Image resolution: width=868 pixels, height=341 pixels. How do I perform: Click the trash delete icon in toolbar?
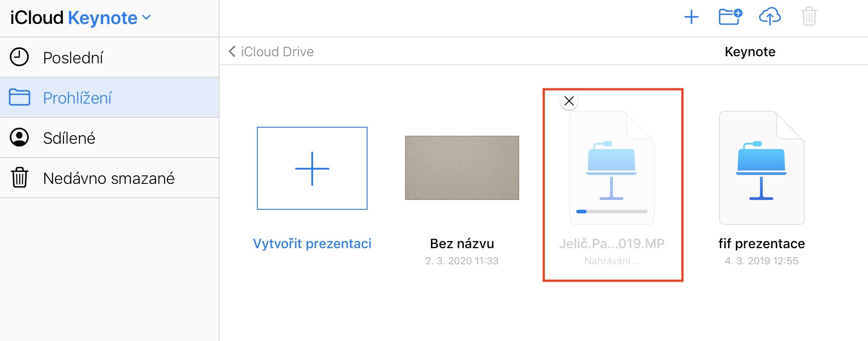pyautogui.click(x=809, y=17)
